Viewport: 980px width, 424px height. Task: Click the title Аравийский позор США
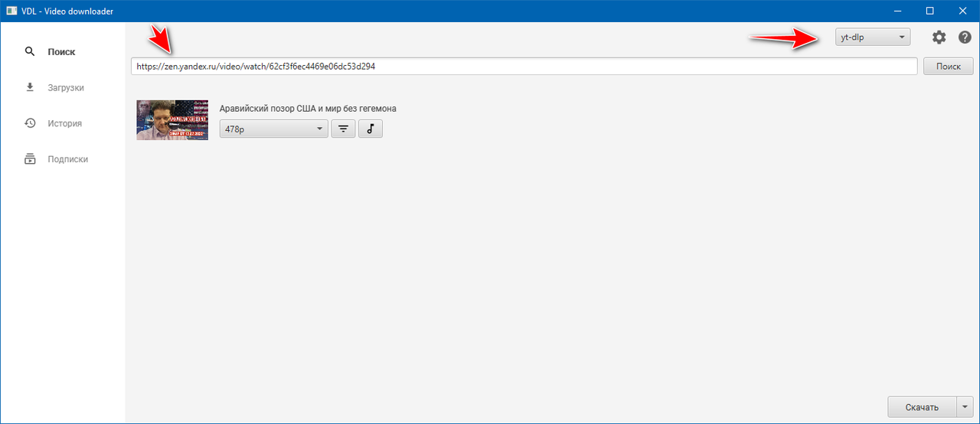click(308, 109)
